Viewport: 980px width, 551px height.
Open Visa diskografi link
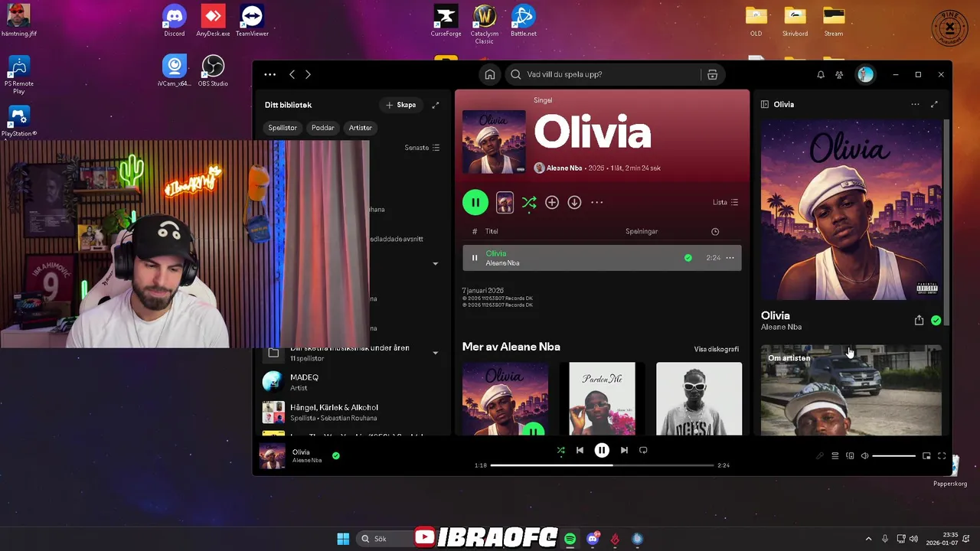tap(717, 349)
